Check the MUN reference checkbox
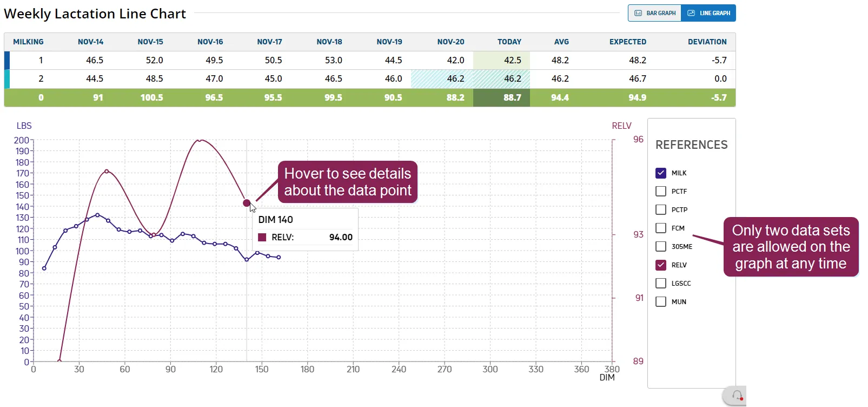Image resolution: width=868 pixels, height=407 pixels. (x=661, y=302)
